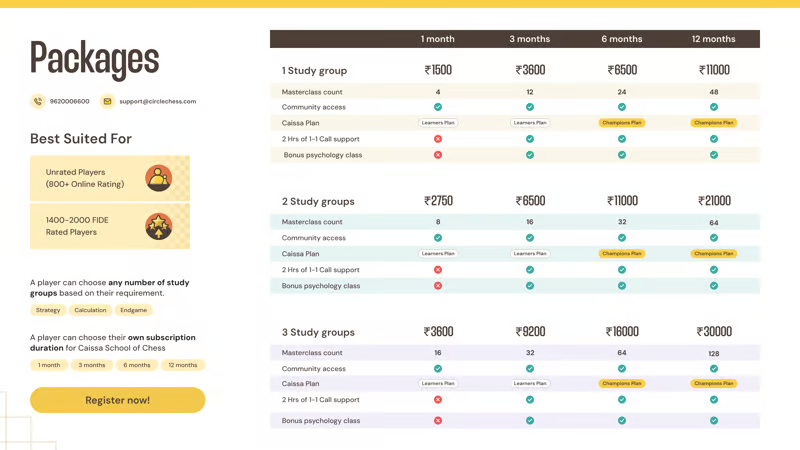Click the phone icon beside 9620006600
The image size is (800, 450).
coord(38,101)
